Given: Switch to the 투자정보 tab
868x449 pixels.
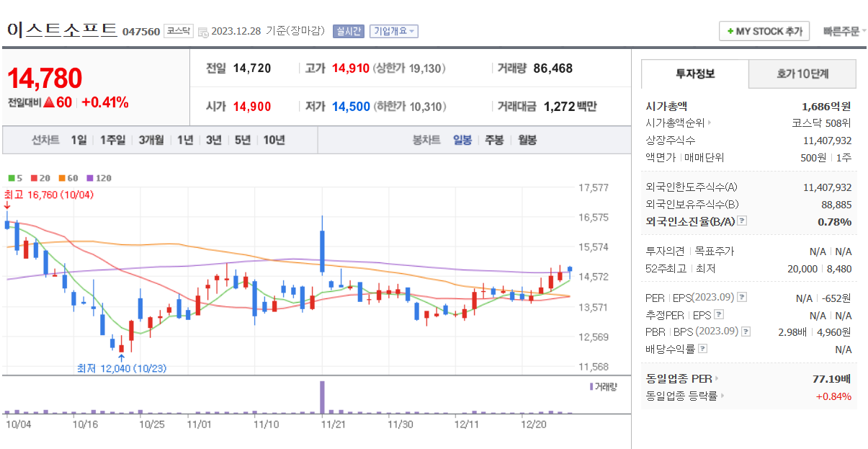Looking at the screenshot, I should [x=695, y=74].
